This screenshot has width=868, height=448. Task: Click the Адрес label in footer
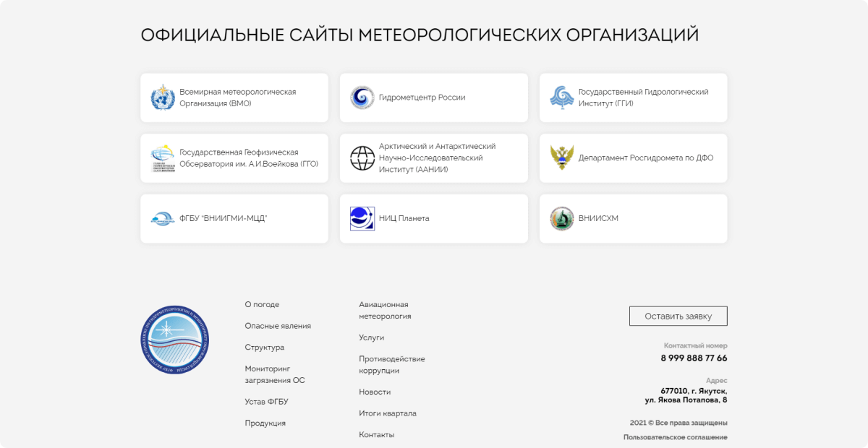pyautogui.click(x=717, y=380)
